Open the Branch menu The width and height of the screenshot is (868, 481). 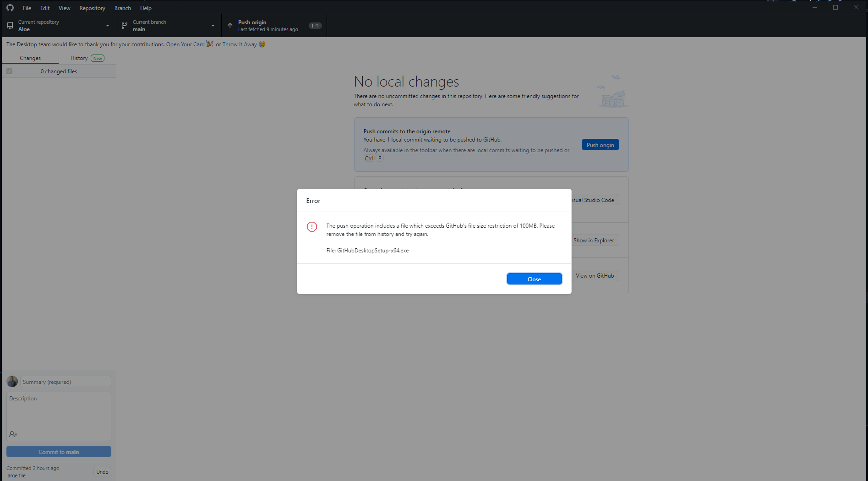(123, 8)
